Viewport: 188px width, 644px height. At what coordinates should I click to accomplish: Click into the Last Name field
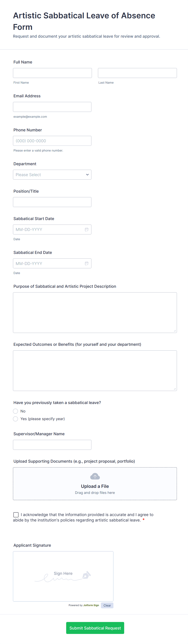tap(137, 73)
